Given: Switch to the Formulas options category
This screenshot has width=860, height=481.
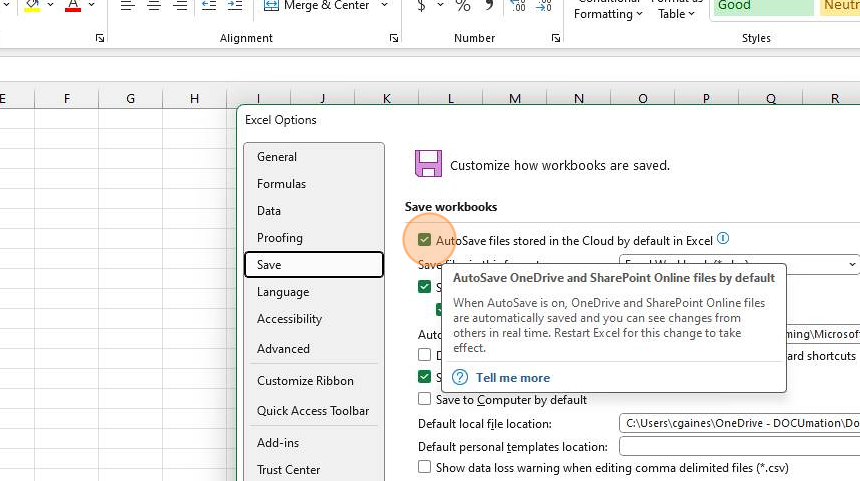Looking at the screenshot, I should [281, 184].
